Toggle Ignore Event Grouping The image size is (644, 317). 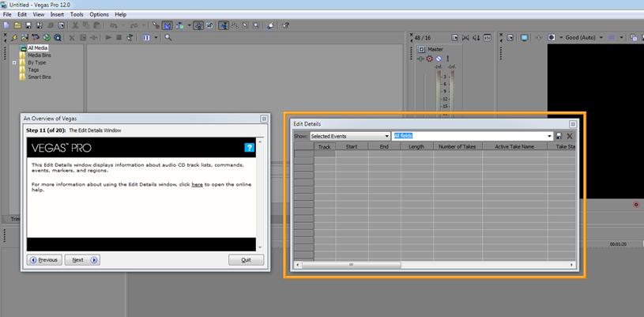(209, 25)
